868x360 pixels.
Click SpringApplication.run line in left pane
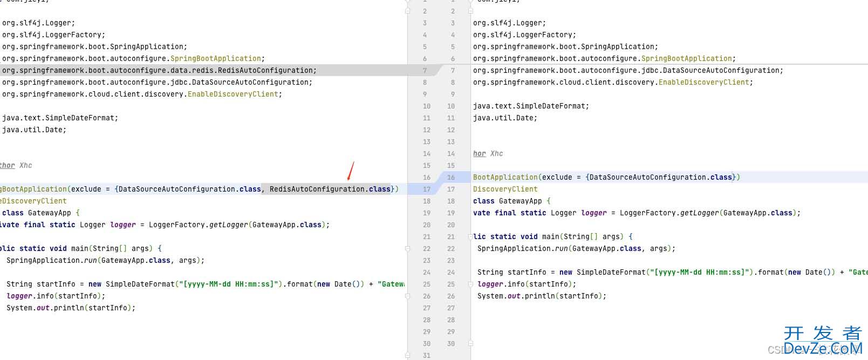(106, 260)
